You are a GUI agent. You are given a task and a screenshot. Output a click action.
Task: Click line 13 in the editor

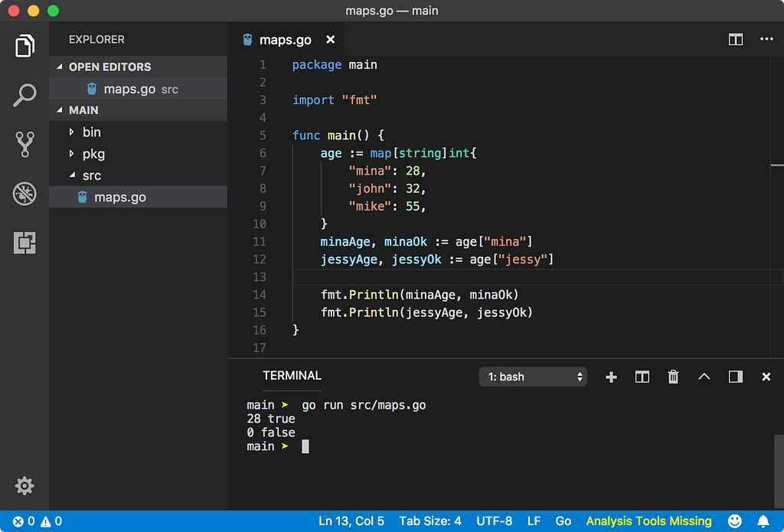(537, 277)
